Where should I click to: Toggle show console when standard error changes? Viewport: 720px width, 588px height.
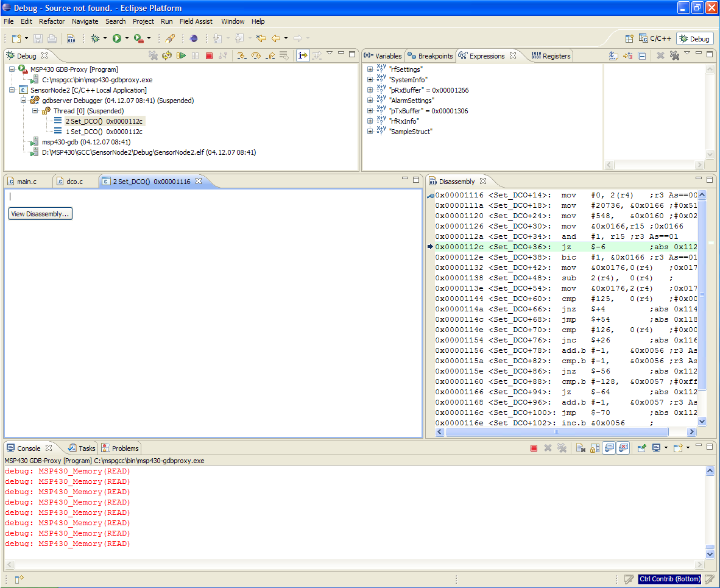point(623,448)
